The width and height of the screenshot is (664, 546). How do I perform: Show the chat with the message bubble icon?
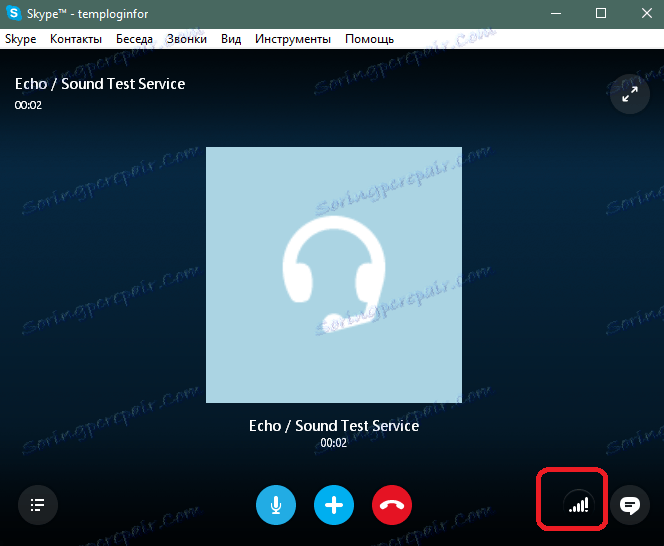[x=630, y=505]
